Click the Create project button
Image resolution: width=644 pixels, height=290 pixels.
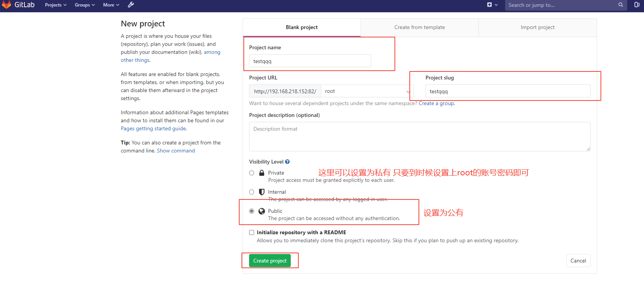[270, 261]
